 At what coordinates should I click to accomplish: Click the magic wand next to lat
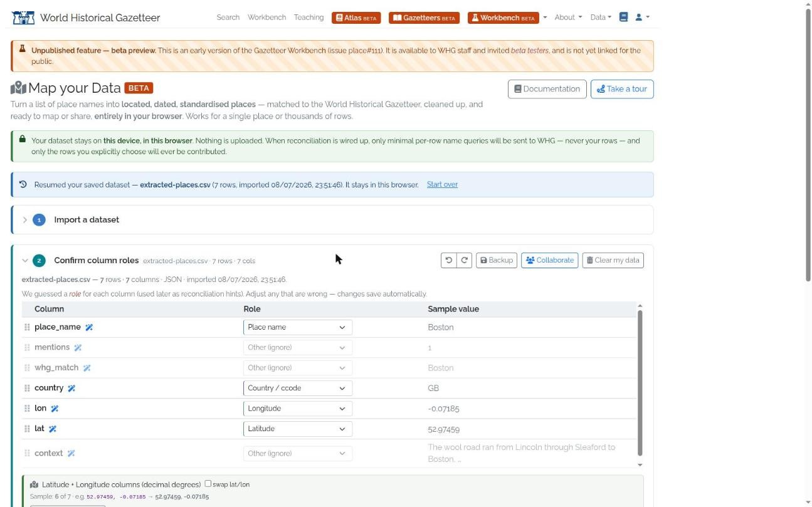point(53,429)
